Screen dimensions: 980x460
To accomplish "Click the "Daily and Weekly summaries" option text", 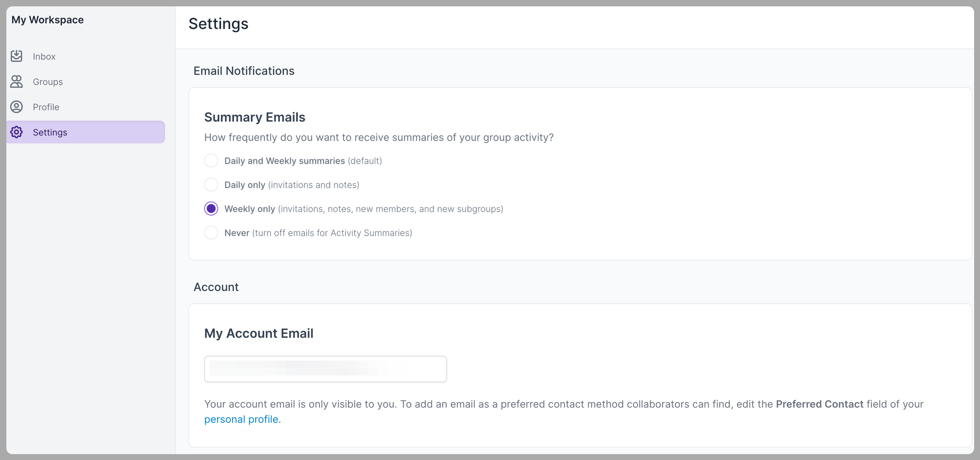I will coord(284,161).
